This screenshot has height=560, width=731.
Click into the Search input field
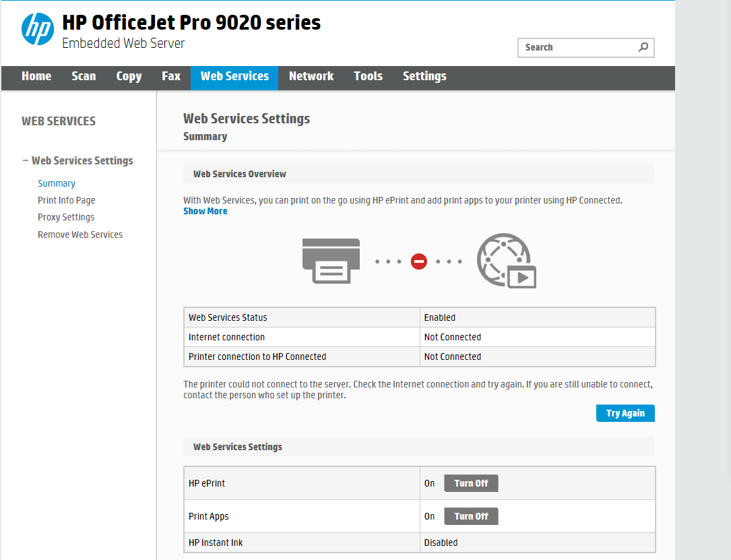point(576,47)
